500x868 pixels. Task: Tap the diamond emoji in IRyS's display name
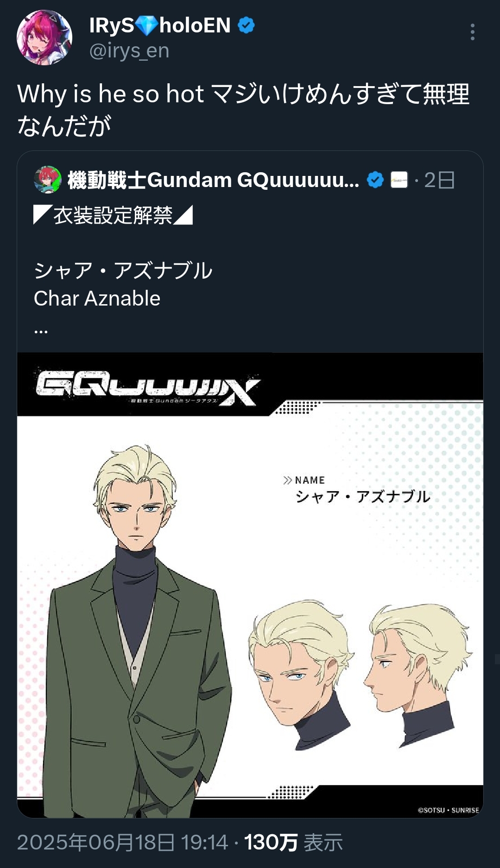(x=147, y=25)
